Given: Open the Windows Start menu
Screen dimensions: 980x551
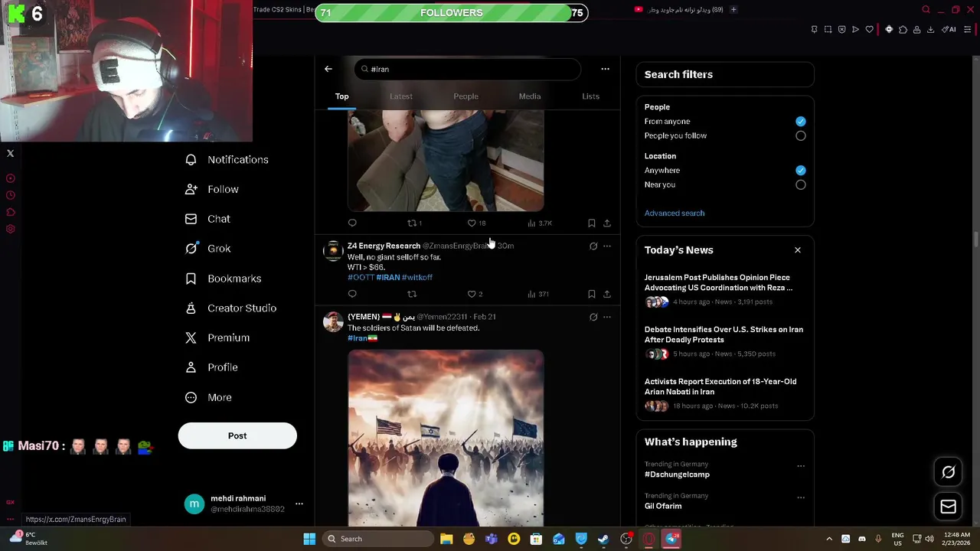Looking at the screenshot, I should [x=309, y=539].
